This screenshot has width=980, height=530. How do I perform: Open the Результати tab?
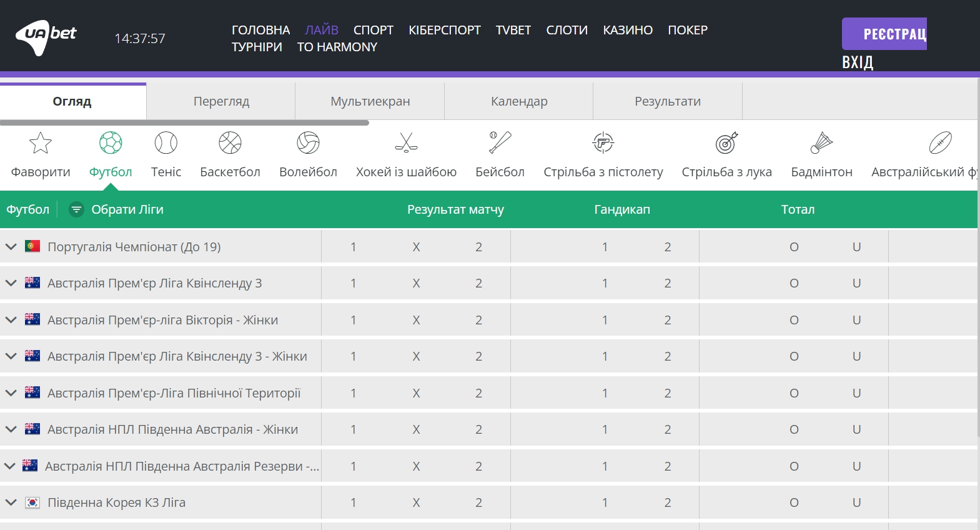tap(667, 101)
